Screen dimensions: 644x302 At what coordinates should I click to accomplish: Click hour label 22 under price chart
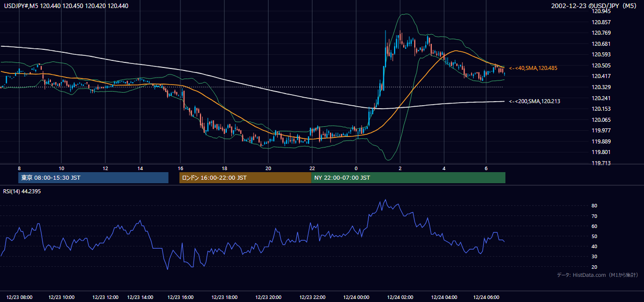point(312,168)
